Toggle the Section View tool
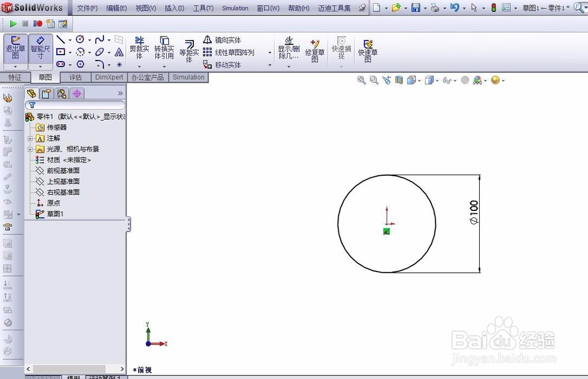This screenshot has width=588, height=379. coord(399,81)
